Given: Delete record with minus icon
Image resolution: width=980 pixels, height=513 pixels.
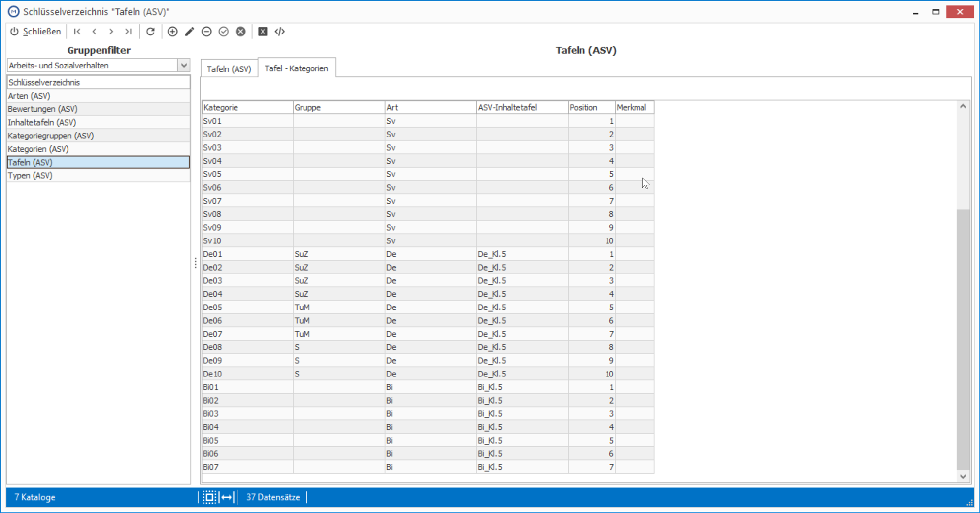Looking at the screenshot, I should [206, 32].
